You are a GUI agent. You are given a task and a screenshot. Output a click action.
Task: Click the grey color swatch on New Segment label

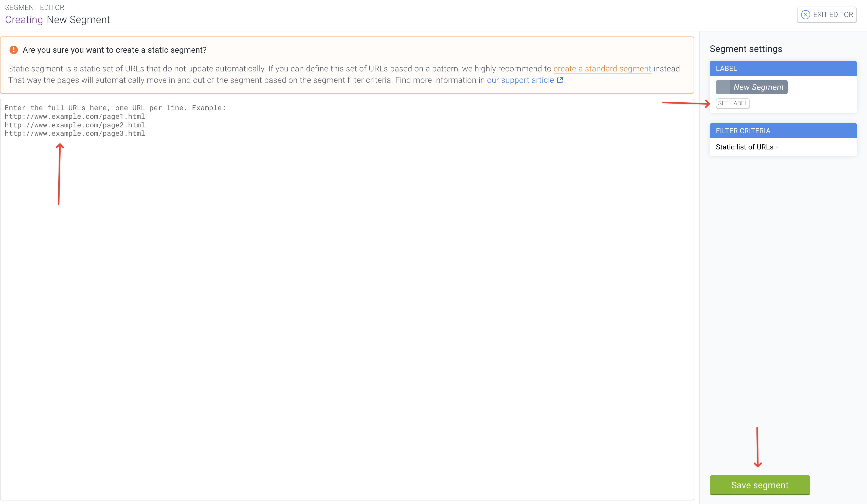(x=723, y=87)
